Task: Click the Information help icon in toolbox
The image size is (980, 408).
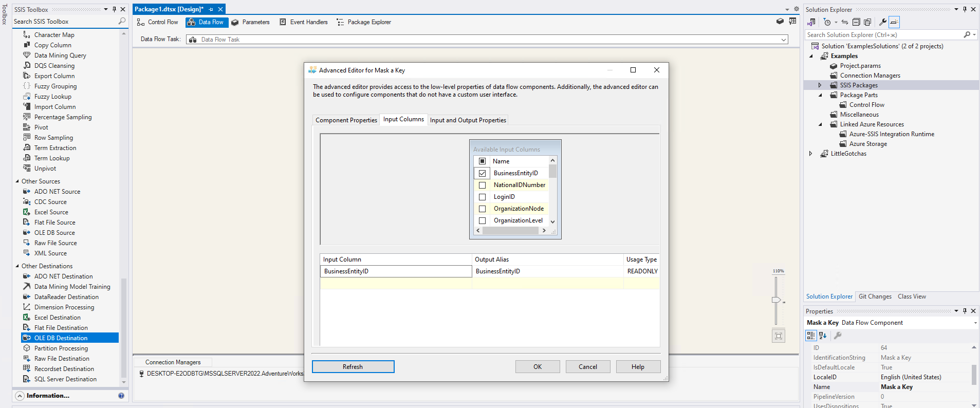Action: (x=121, y=396)
